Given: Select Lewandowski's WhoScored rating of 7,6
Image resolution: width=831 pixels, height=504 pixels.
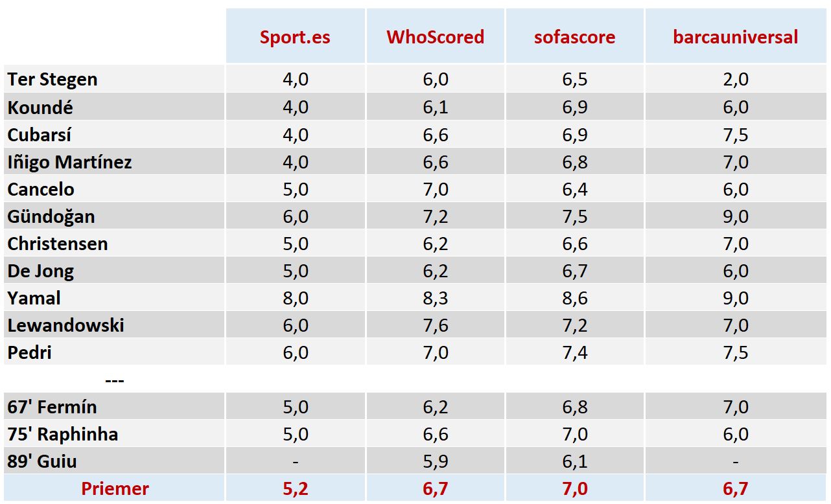Looking at the screenshot, I should point(435,325).
